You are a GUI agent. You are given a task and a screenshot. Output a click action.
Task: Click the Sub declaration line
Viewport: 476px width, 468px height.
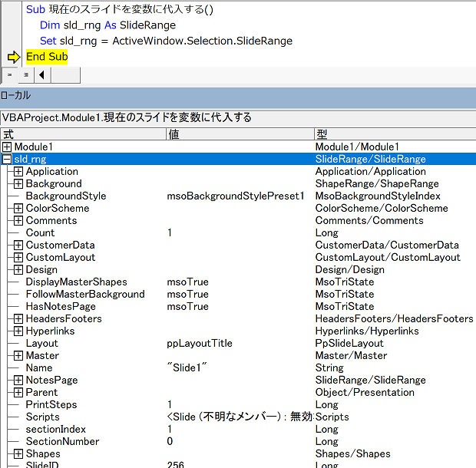coord(120,9)
